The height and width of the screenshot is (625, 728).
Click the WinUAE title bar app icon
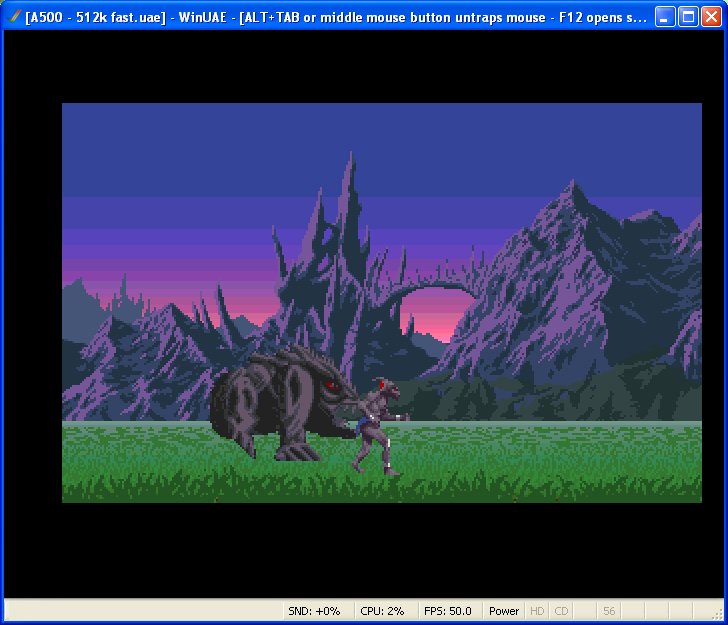click(14, 17)
